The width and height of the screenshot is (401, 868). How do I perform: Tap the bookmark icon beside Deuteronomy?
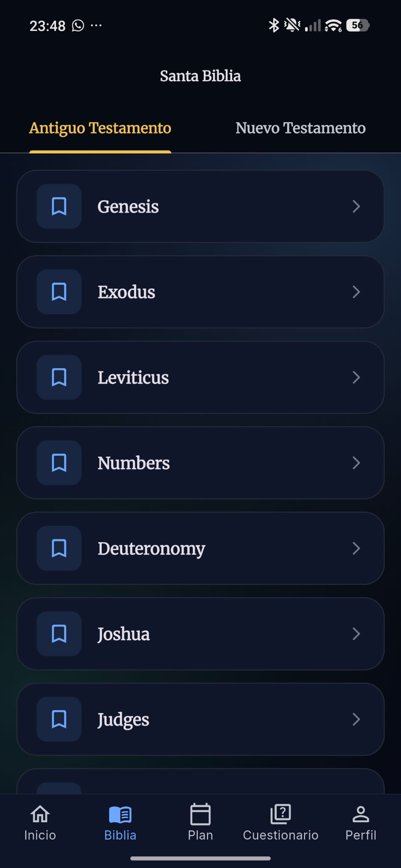click(59, 548)
